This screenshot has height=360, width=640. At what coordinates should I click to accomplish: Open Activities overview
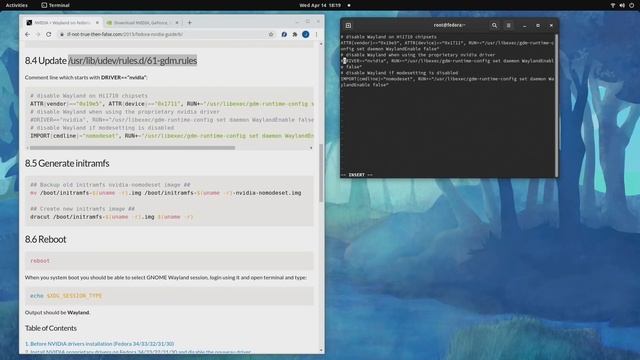[x=17, y=5]
